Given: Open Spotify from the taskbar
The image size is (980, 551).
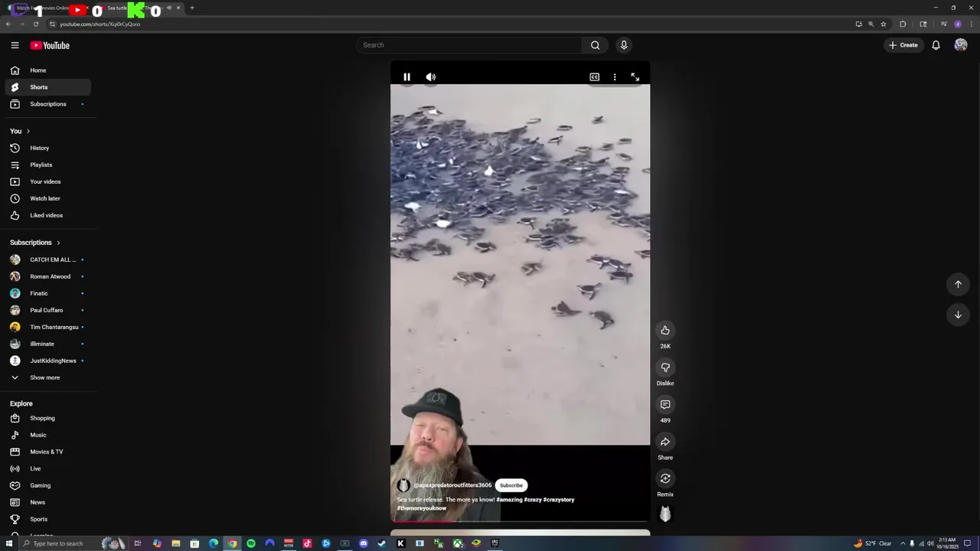Looking at the screenshot, I should tap(251, 543).
